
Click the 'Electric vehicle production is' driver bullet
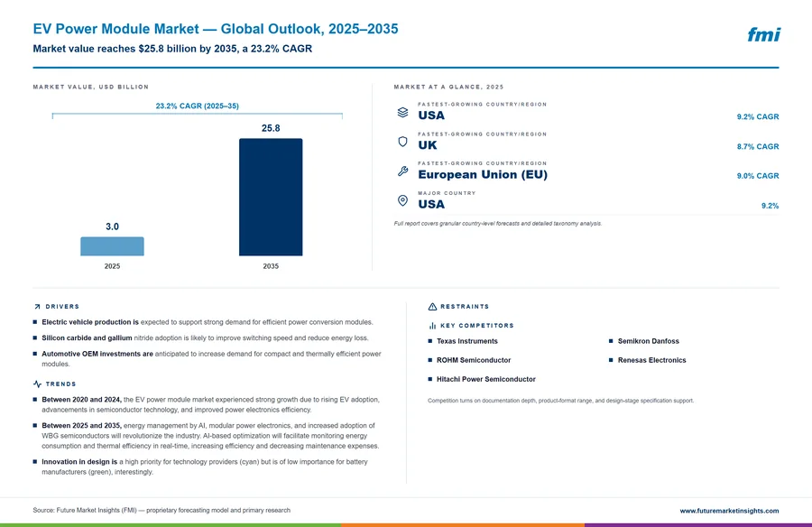click(90, 322)
